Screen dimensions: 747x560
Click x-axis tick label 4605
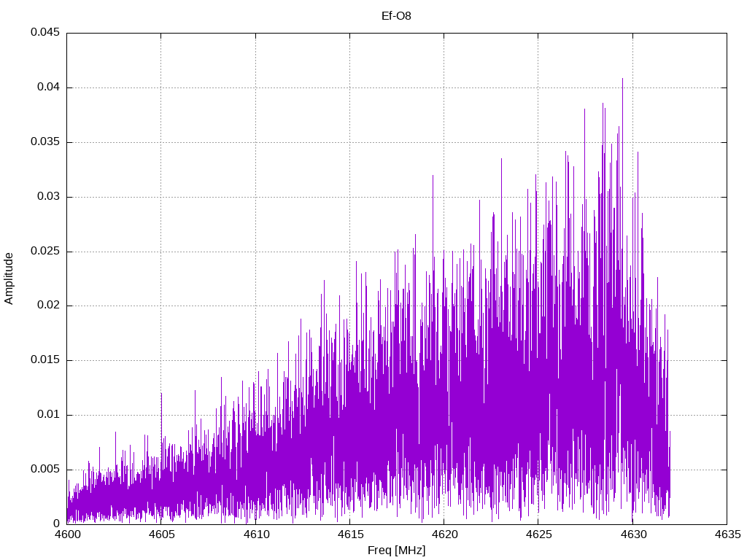(x=161, y=534)
